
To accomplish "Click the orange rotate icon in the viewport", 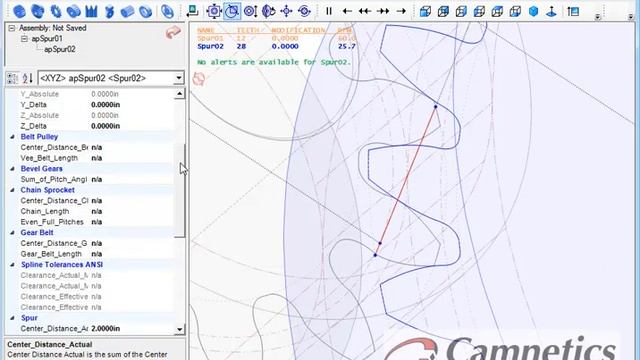I will (199, 79).
